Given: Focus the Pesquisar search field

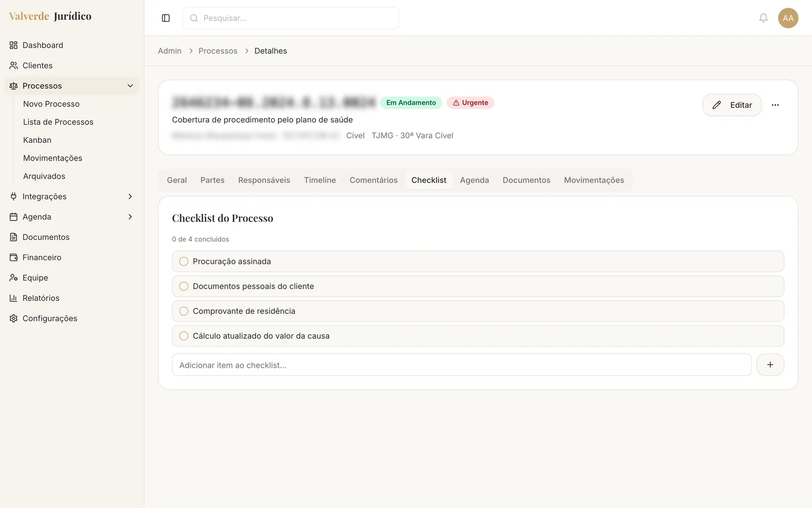Looking at the screenshot, I should point(291,18).
